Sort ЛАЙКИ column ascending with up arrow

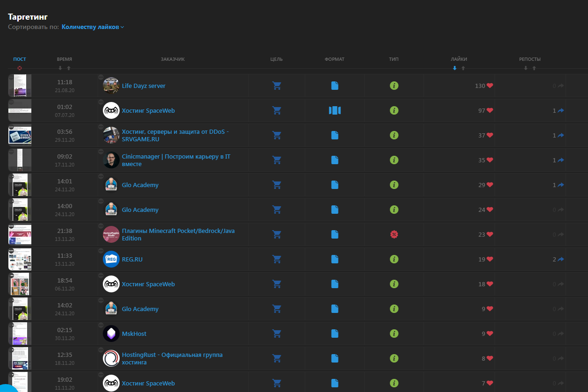(x=463, y=68)
